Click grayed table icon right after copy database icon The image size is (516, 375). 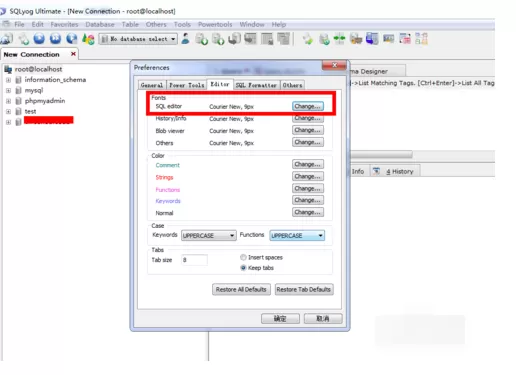pyautogui.click(x=250, y=39)
